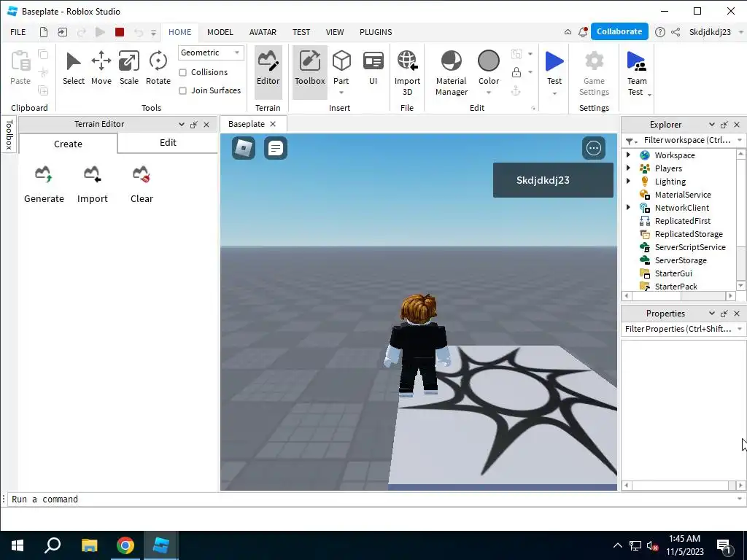Switch to the PLUGINS tab
Screen dimensions: 747x560
376,32
